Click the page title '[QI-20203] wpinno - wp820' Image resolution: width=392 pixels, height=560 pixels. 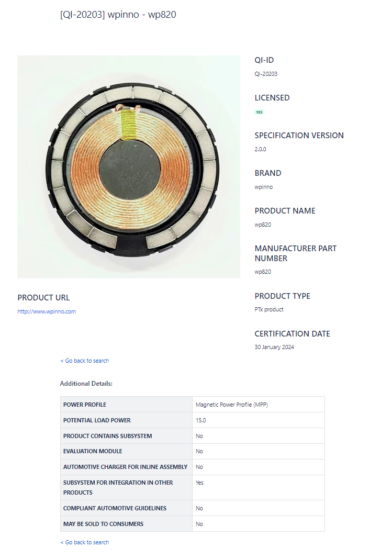coord(118,15)
